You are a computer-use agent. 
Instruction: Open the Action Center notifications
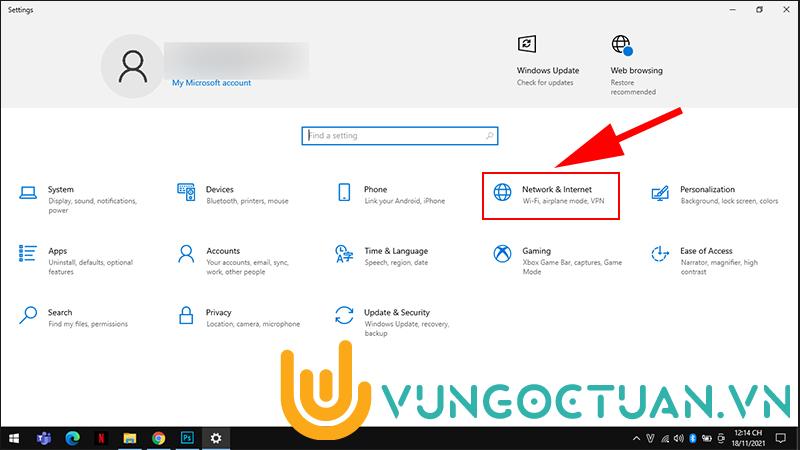pos(781,438)
